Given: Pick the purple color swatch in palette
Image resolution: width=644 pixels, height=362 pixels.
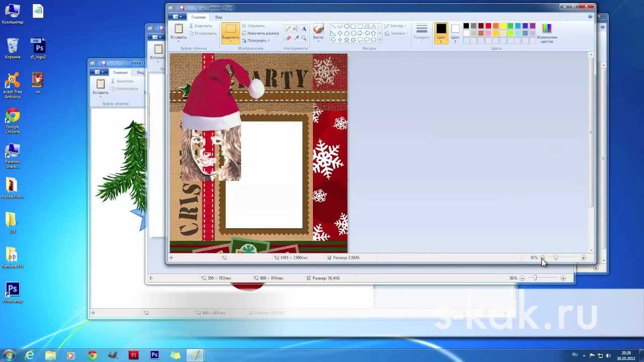Looking at the screenshot, I should click(532, 26).
